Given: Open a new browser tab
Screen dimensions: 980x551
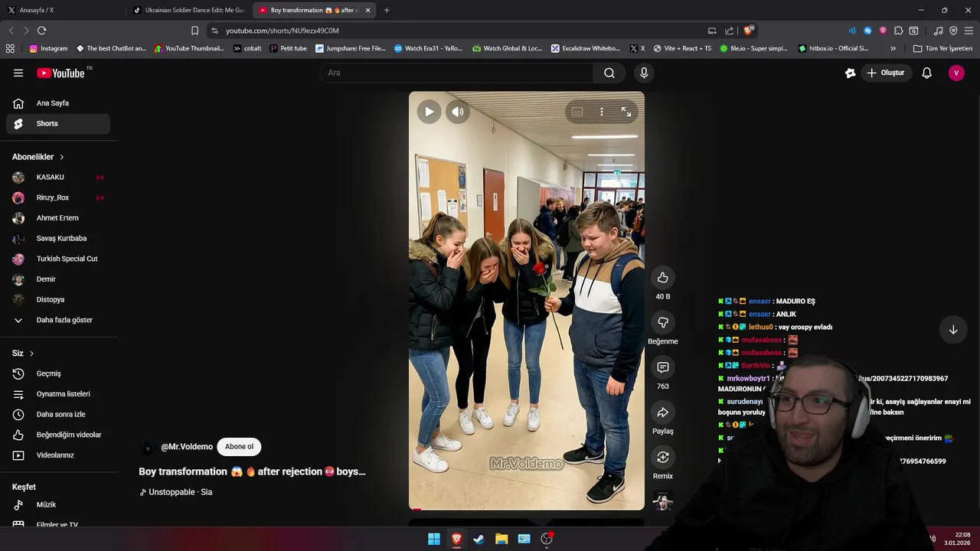Looking at the screenshot, I should click(x=387, y=10).
